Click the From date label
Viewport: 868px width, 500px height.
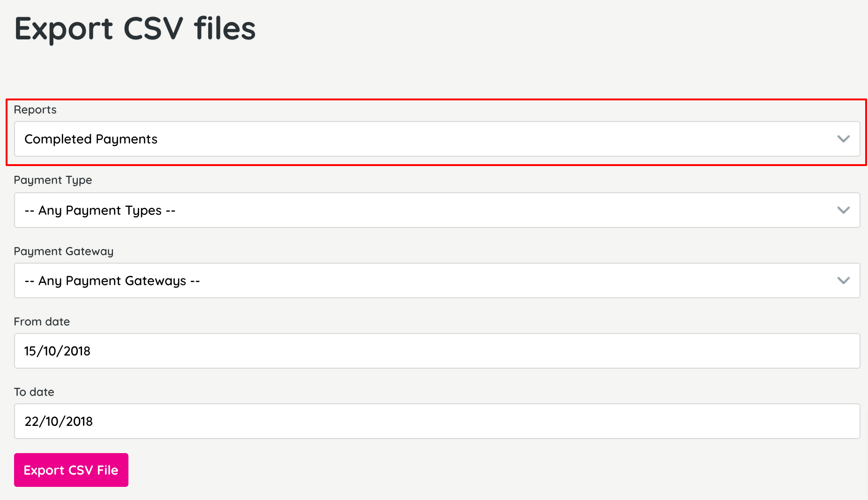point(42,321)
